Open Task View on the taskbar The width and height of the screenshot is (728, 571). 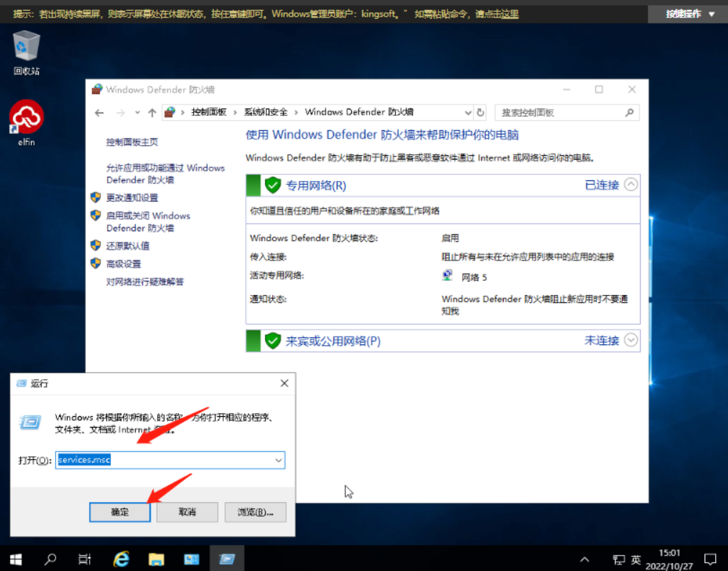point(84,560)
